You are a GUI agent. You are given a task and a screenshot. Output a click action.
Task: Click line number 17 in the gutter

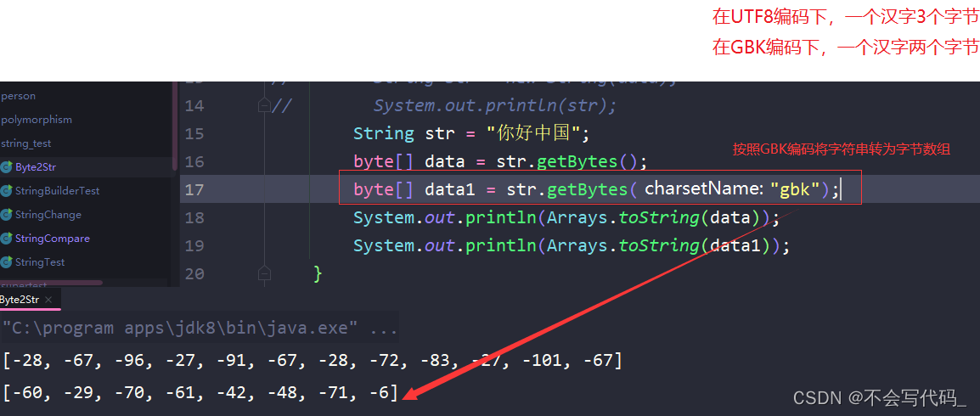click(194, 189)
